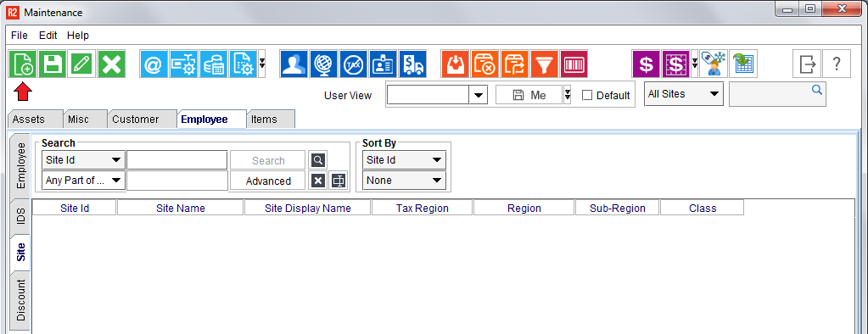868x334 pixels.
Task: Open the All Sites dropdown
Action: coord(684,95)
